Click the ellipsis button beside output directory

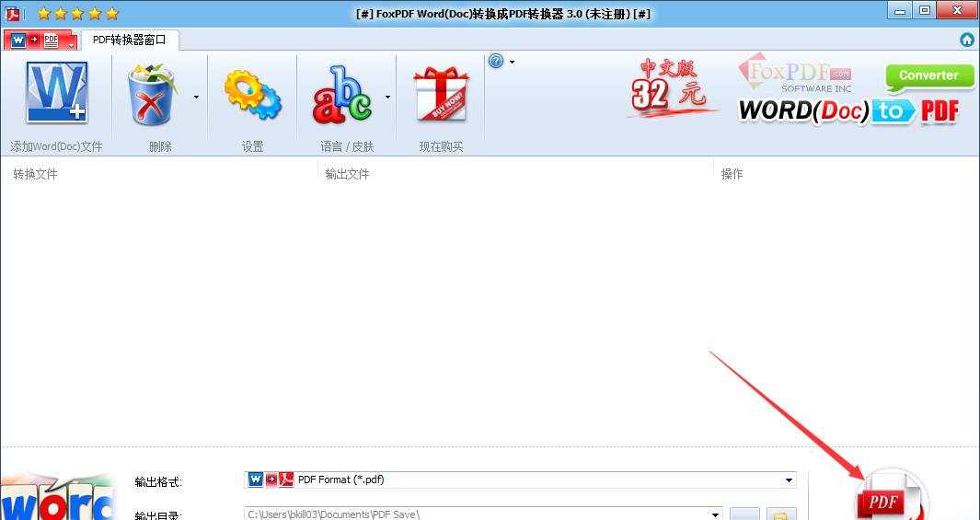click(744, 514)
